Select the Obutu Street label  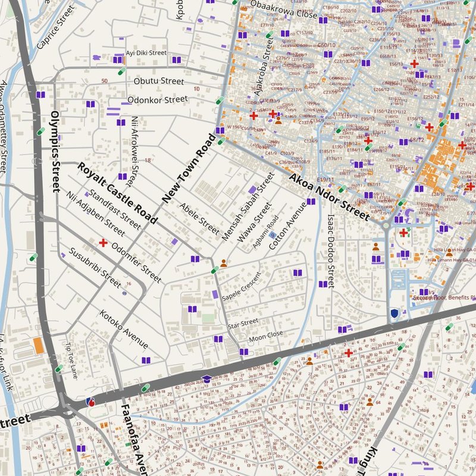click(159, 81)
